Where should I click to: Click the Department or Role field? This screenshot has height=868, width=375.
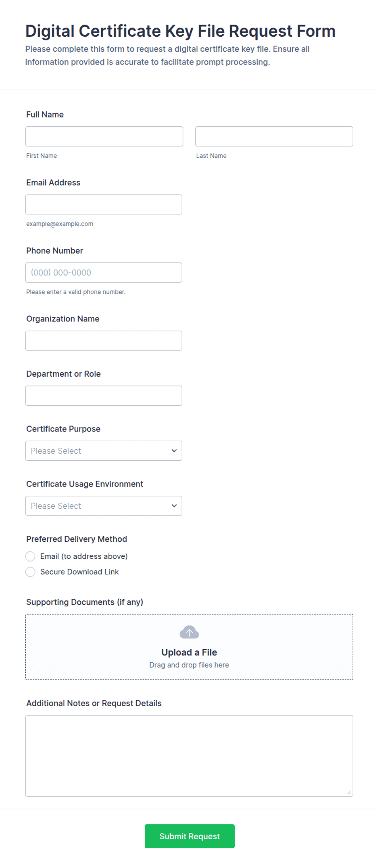(104, 396)
